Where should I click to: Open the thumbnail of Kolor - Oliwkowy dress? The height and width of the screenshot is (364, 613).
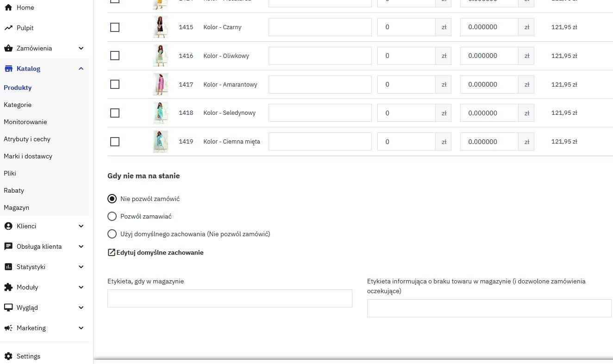click(x=161, y=56)
